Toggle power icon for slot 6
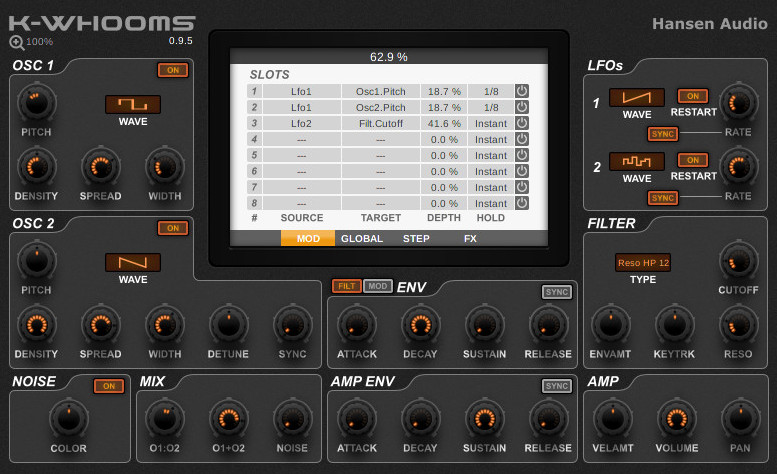 [x=521, y=171]
